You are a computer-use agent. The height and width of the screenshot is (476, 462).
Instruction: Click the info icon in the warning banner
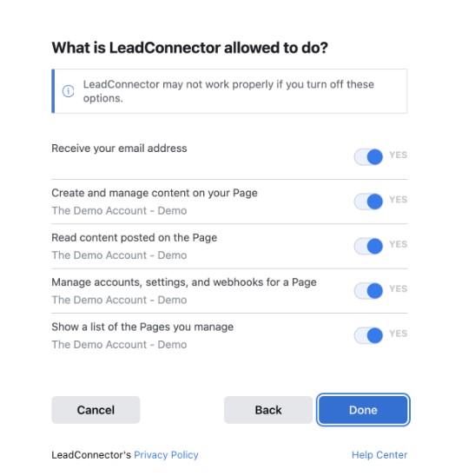click(68, 91)
